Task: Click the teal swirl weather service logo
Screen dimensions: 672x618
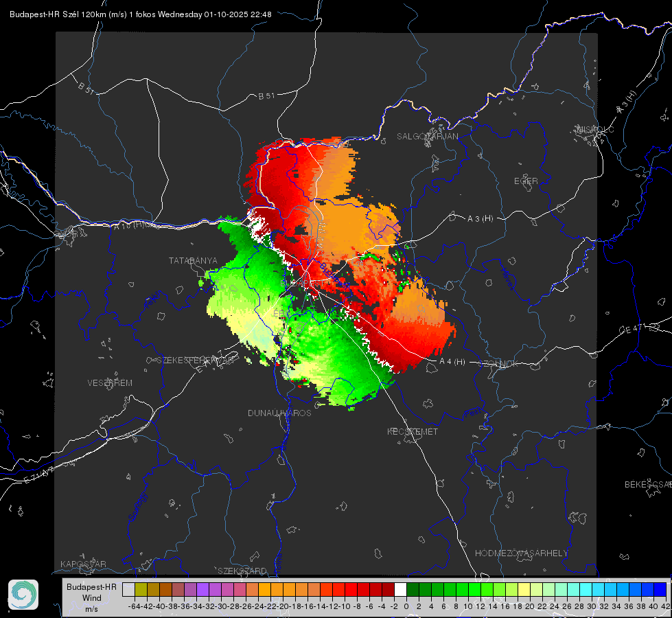Action: click(x=23, y=595)
